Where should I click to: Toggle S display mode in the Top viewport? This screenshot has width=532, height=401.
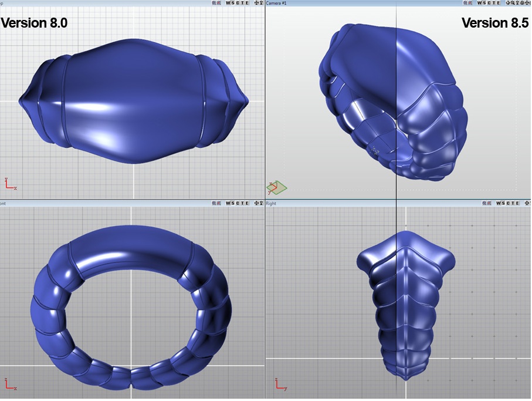[233, 3]
